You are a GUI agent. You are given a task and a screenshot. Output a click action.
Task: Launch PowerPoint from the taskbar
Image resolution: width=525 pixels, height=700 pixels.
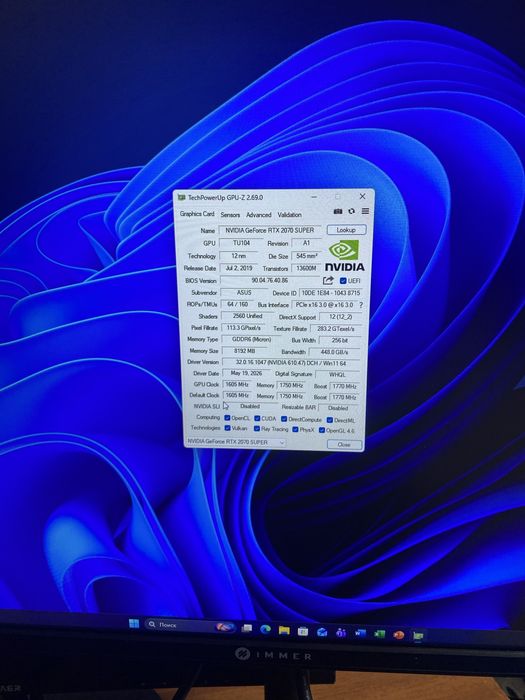399,634
